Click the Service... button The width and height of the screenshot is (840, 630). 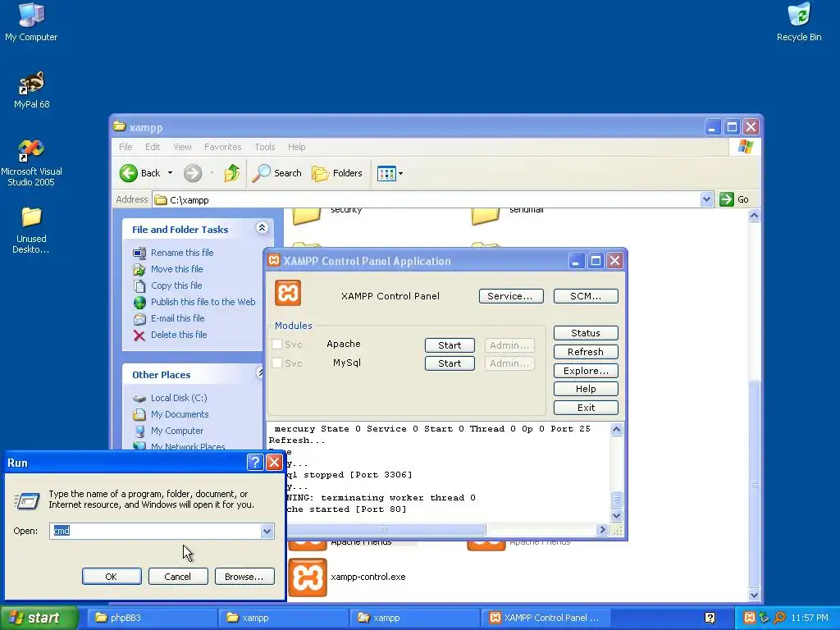(511, 296)
